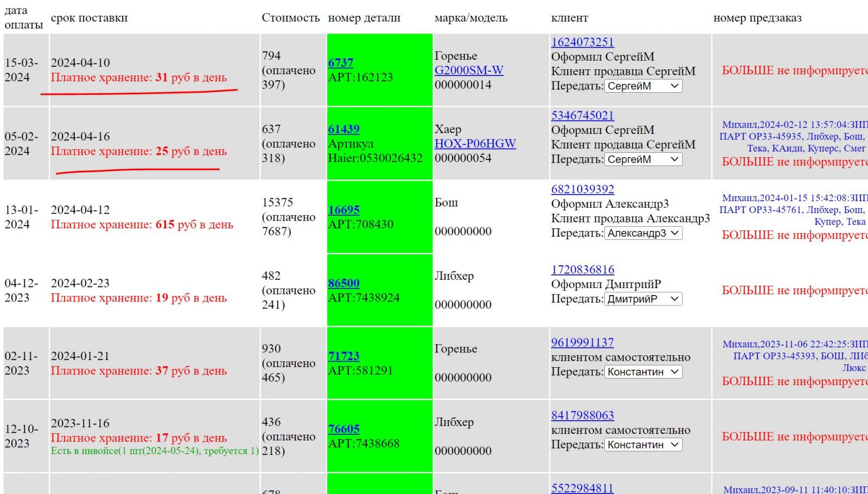Click model link HOX-P06HGW
Image resolution: width=868 pixels, height=494 pixels.
475,144
